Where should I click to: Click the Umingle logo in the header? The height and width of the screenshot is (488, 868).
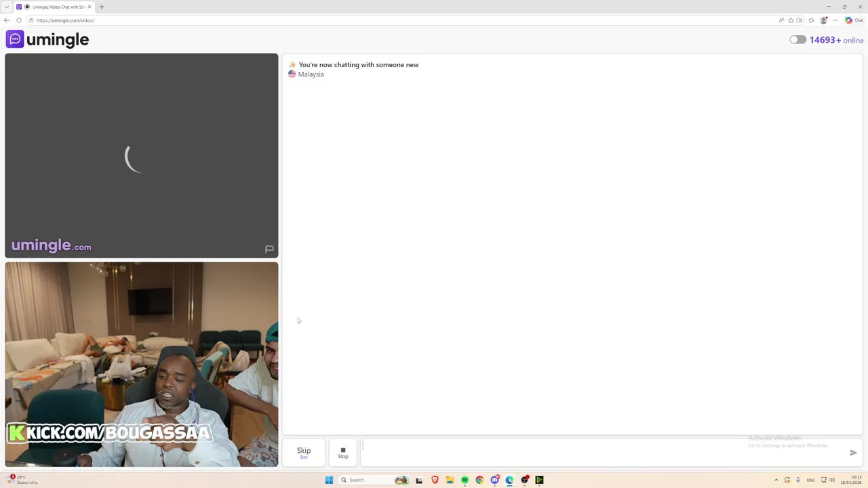point(47,39)
